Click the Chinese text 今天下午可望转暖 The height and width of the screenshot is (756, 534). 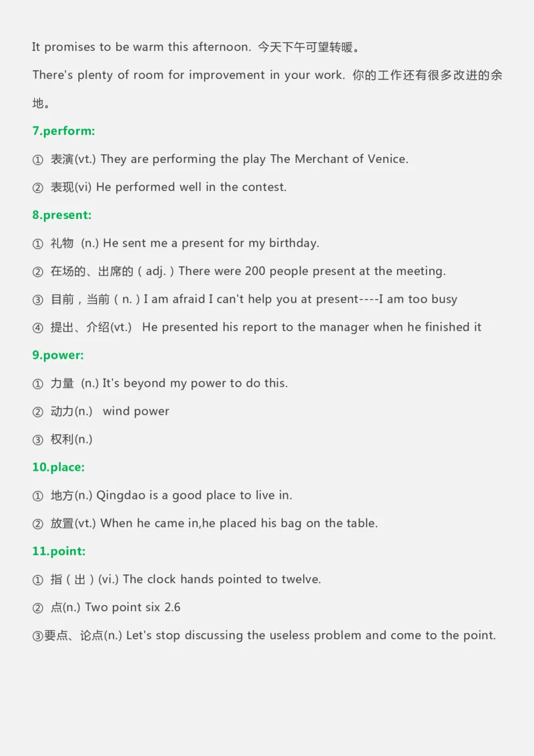point(310,47)
